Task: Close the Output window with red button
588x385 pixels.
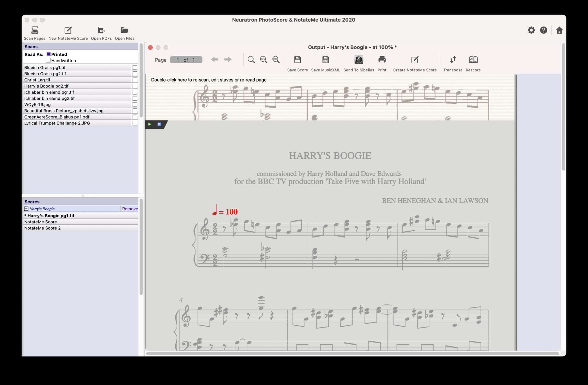Action: pyautogui.click(x=150, y=48)
